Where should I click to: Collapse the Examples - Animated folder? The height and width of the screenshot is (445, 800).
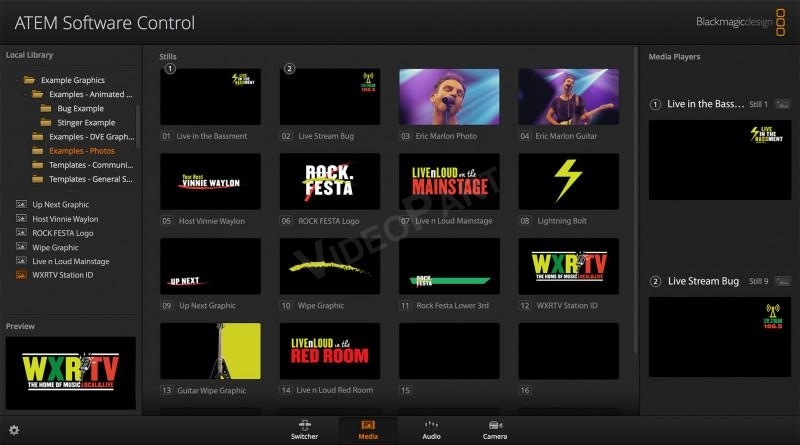tap(27, 94)
